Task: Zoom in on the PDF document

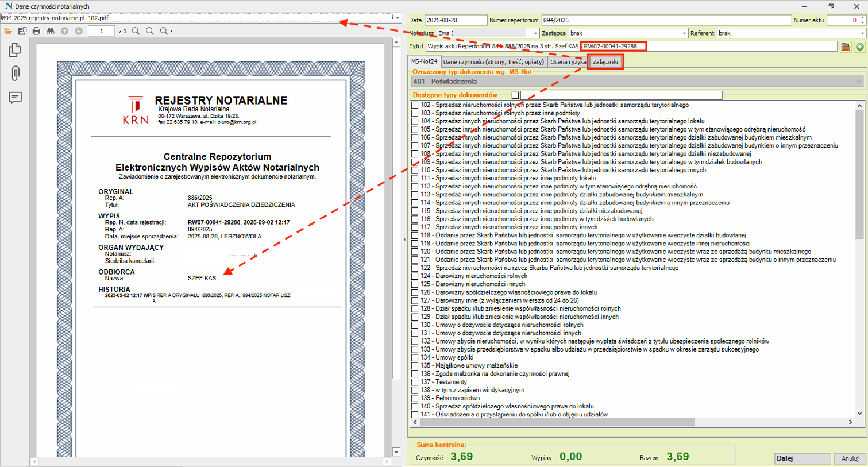Action: 150,31
